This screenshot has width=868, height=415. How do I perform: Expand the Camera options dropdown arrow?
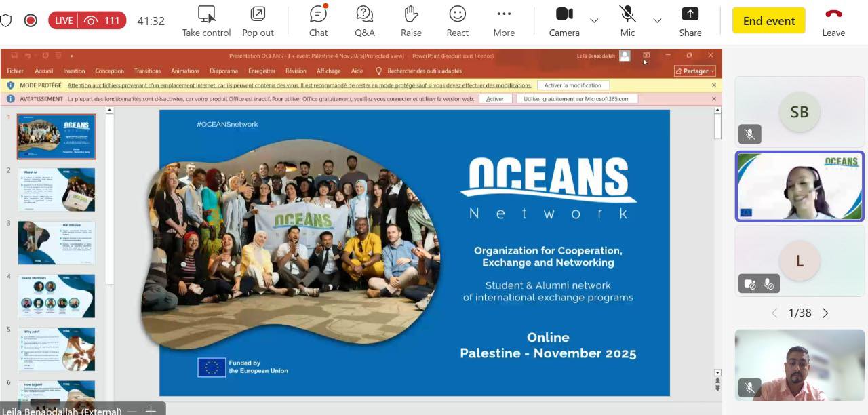pyautogui.click(x=594, y=21)
